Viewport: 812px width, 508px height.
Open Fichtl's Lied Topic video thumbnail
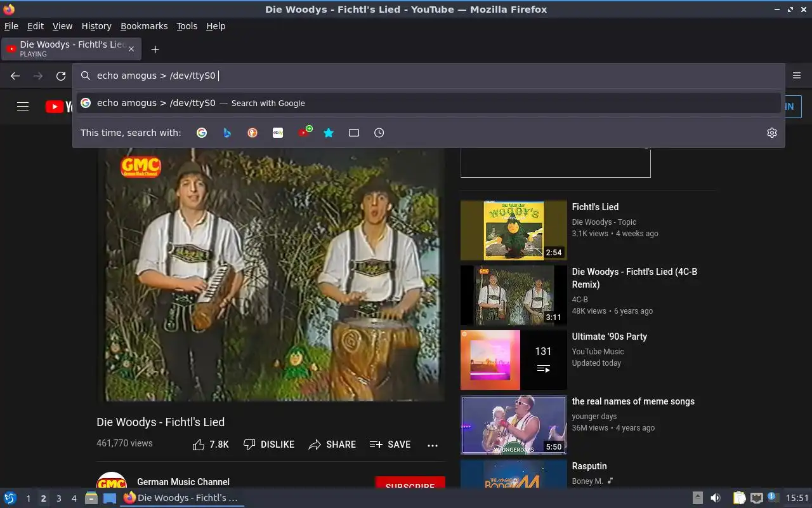513,230
